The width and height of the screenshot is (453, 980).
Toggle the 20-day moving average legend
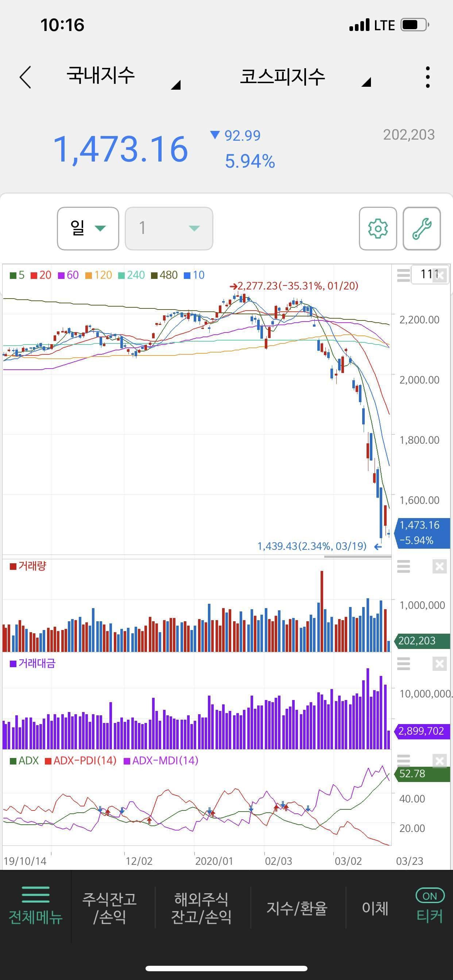coord(41,275)
